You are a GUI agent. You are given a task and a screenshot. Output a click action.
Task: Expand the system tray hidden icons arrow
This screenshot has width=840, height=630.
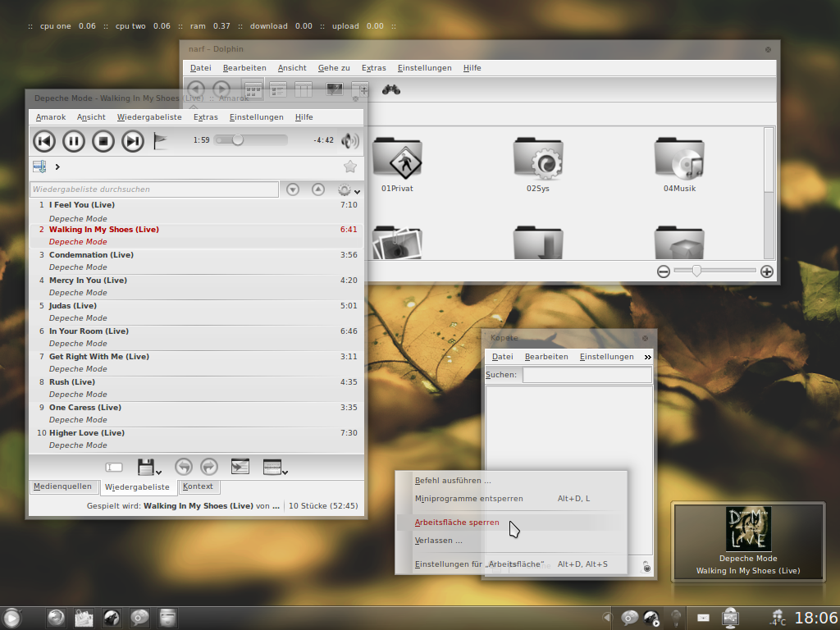(606, 617)
